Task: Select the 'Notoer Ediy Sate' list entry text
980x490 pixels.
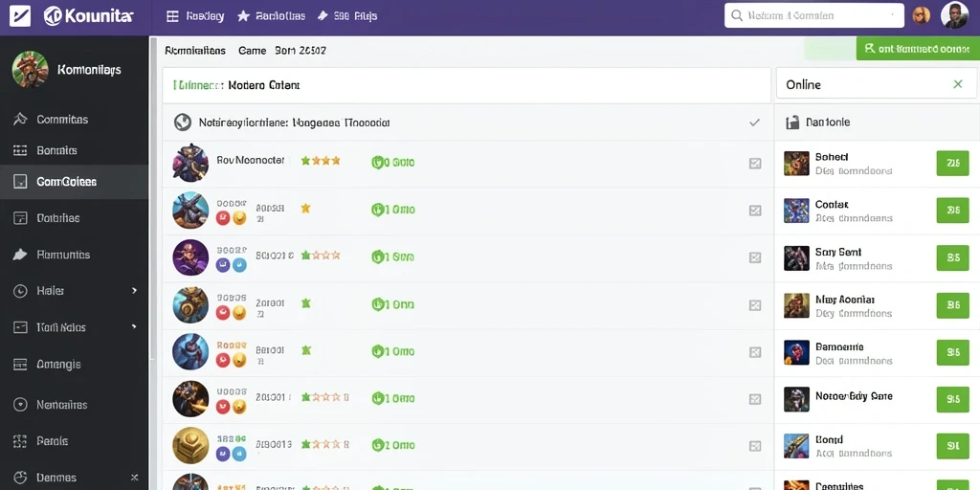Action: point(854,395)
